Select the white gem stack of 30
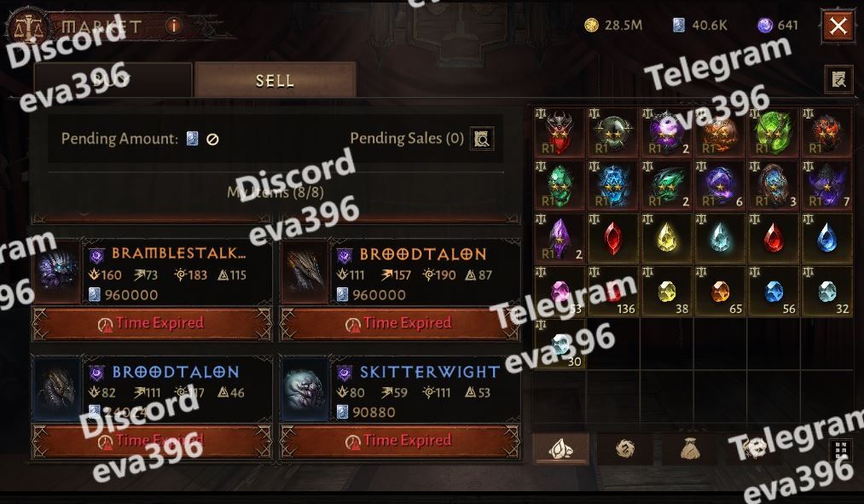This screenshot has height=504, width=864. (x=560, y=345)
